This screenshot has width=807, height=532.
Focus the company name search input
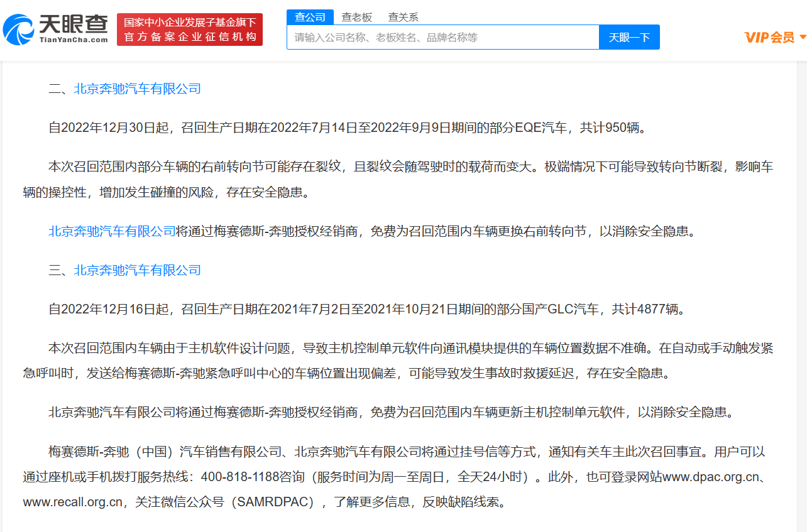tap(443, 37)
